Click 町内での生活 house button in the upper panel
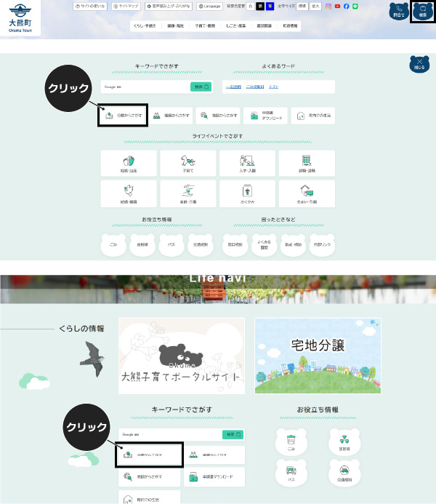The width and height of the screenshot is (436, 504). (x=313, y=116)
